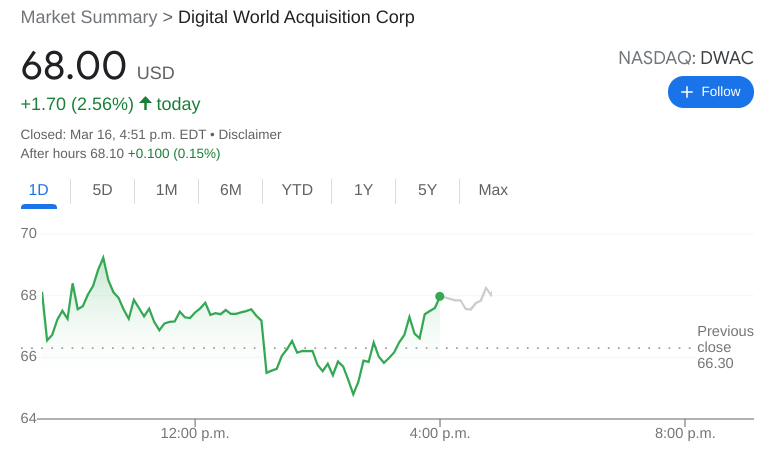
Task: Click the 68.00 stock price
Action: point(74,66)
